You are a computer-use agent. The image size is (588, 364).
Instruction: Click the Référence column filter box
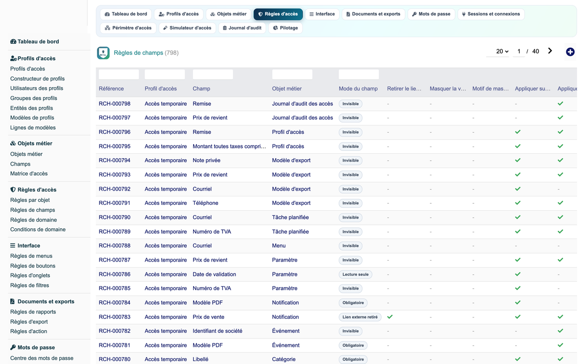click(x=119, y=74)
